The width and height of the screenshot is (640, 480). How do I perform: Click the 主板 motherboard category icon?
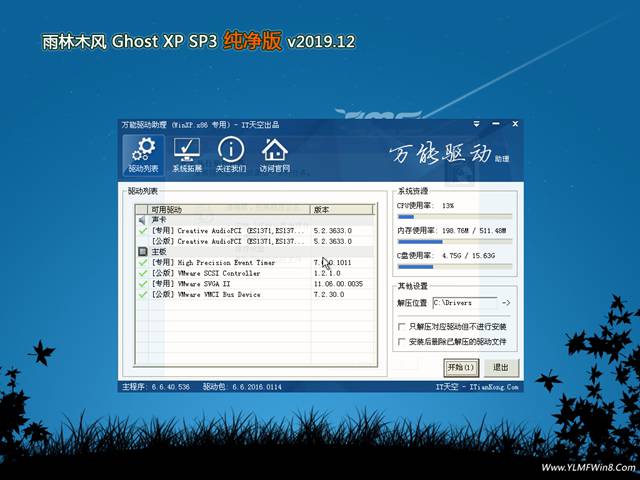pos(143,252)
